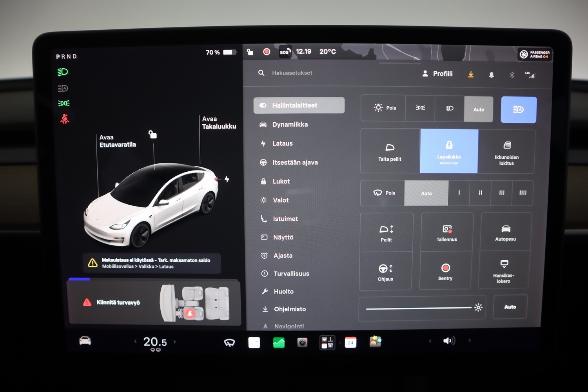
Task: Tap the Kiinnitä turvavyö seatbelt card
Action: [x=154, y=302]
